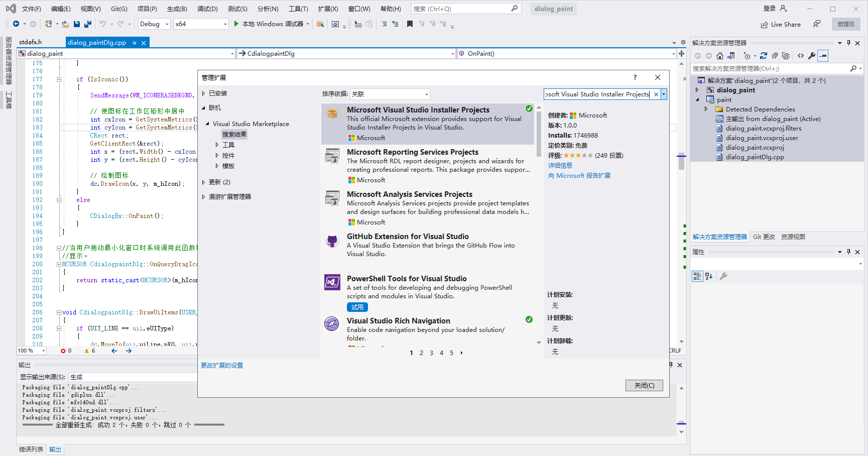The image size is (868, 456).
Task: Click the open file folder icon
Action: pos(65,24)
